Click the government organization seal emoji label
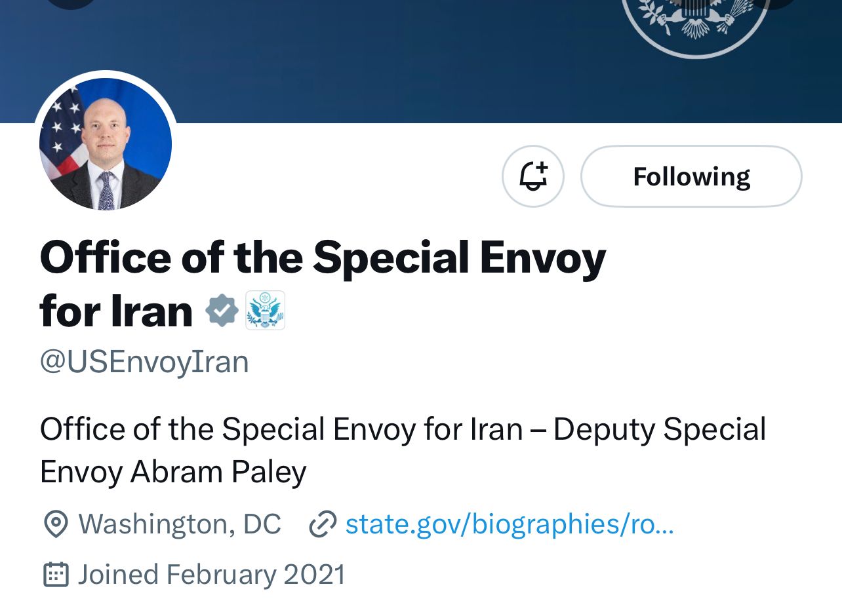842x616 pixels. click(266, 311)
